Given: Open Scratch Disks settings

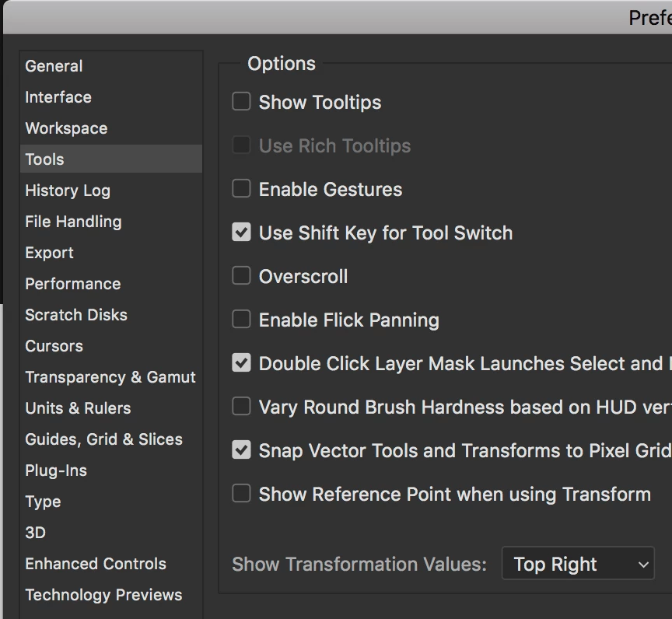Looking at the screenshot, I should pos(76,315).
